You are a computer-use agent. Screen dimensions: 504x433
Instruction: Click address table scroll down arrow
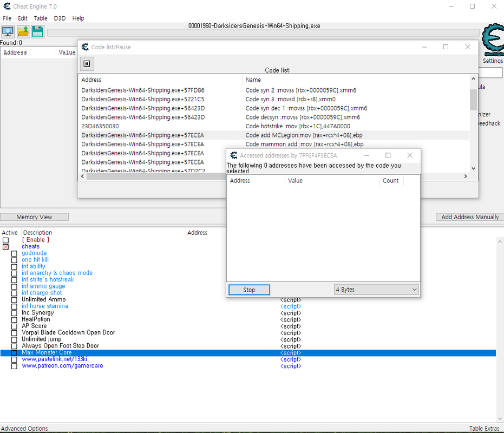pos(500,418)
